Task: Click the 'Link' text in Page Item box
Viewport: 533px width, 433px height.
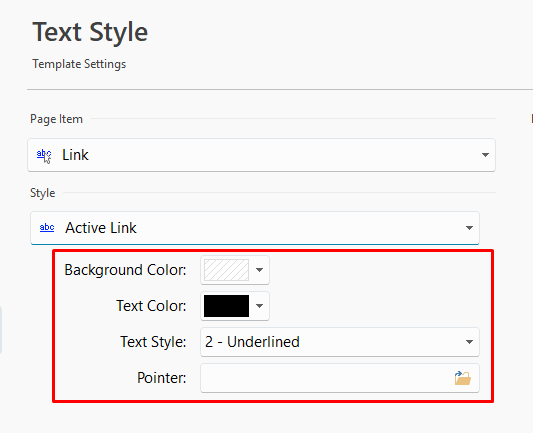Action: pos(75,155)
